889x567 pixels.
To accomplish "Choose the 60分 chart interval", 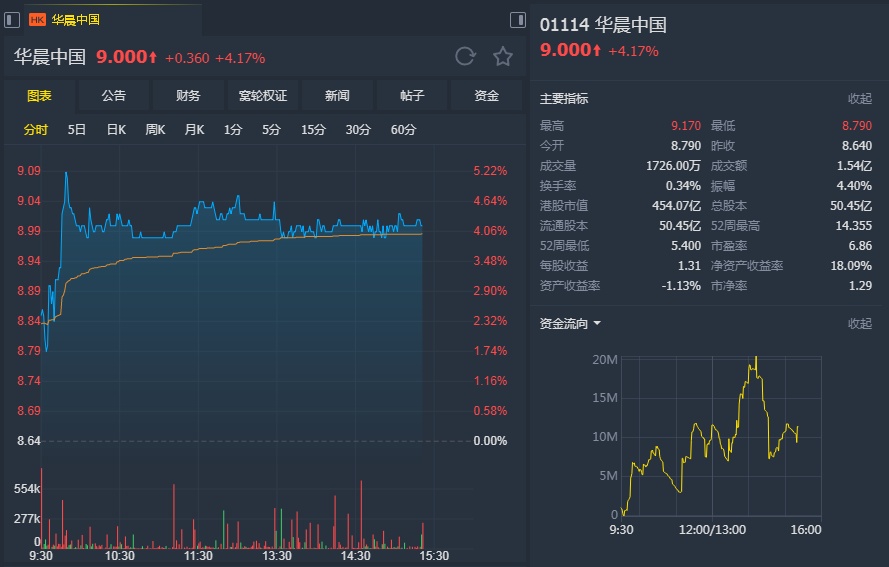I will [x=404, y=129].
